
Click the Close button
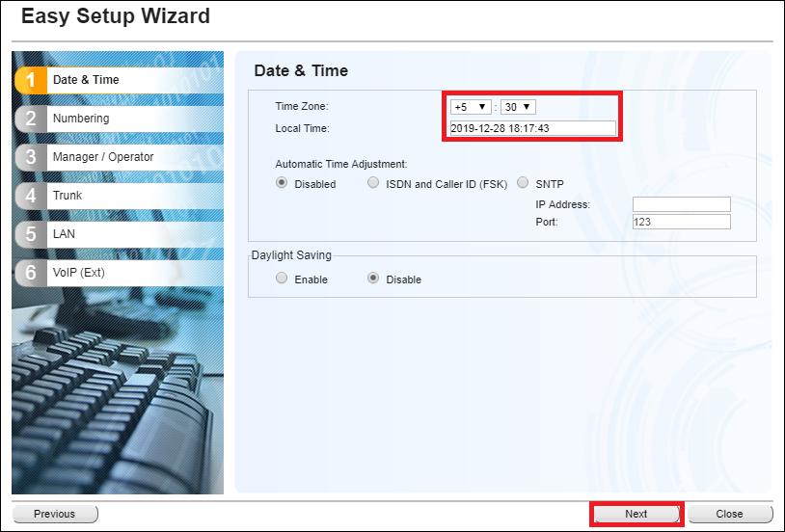click(730, 514)
